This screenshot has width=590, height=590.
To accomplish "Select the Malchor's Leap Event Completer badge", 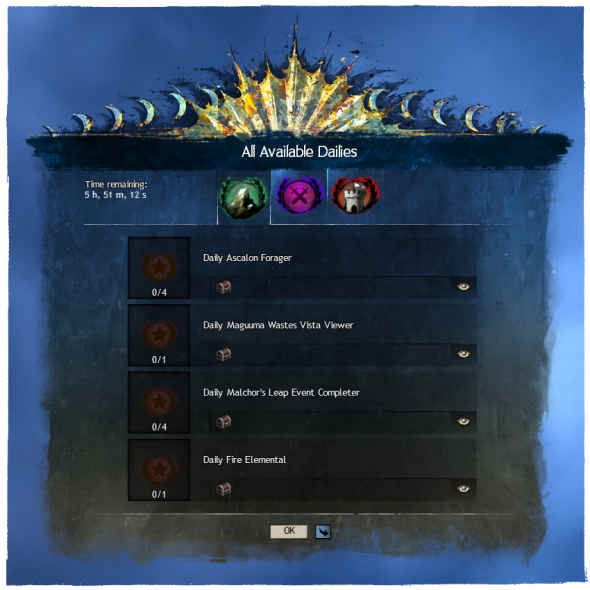I will [159, 402].
